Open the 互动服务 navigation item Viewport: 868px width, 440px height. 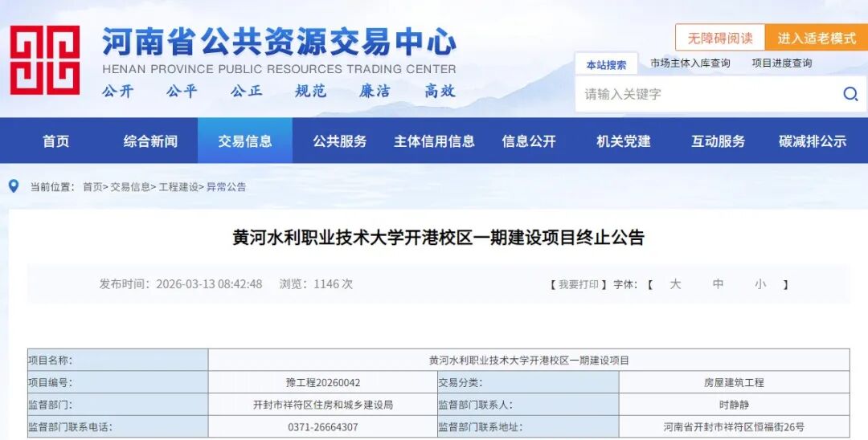coord(718,141)
